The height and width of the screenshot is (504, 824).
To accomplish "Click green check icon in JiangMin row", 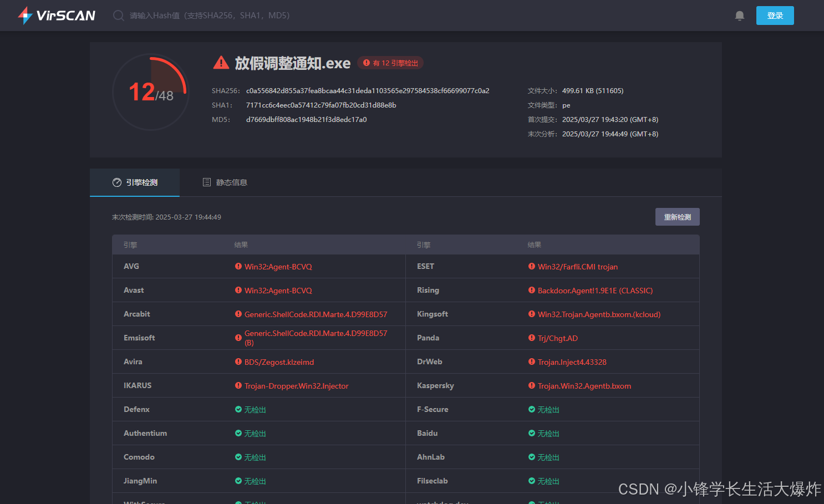I will pyautogui.click(x=238, y=481).
